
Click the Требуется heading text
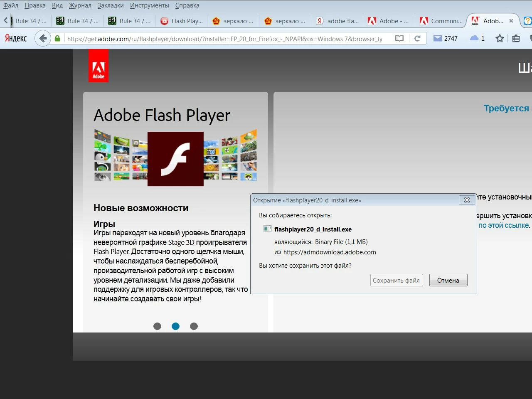(x=507, y=108)
